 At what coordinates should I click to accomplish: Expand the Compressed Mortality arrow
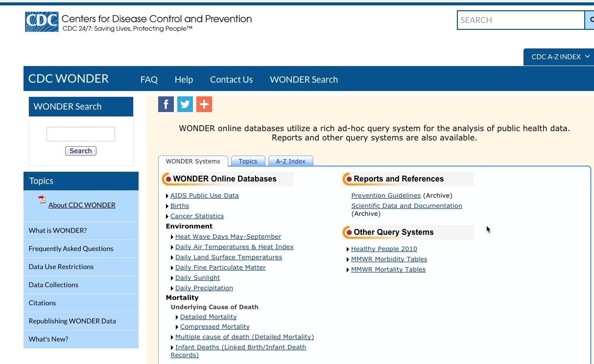(177, 327)
